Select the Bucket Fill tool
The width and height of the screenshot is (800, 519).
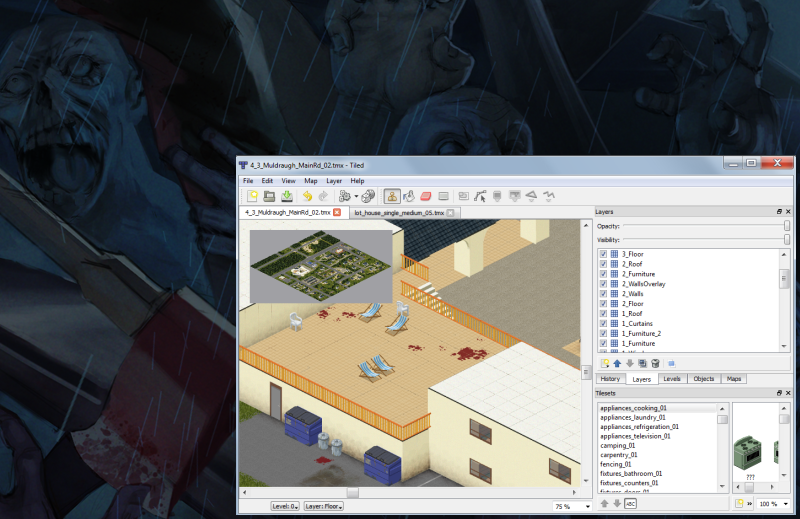[x=409, y=196]
